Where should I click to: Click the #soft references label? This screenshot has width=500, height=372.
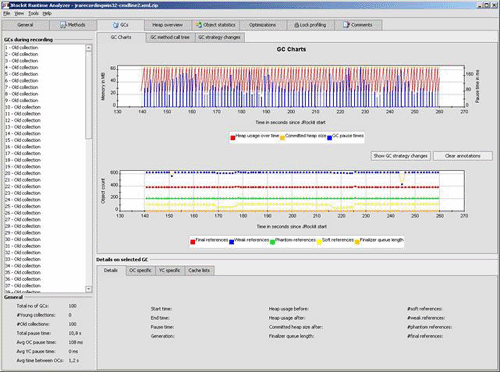point(425,309)
